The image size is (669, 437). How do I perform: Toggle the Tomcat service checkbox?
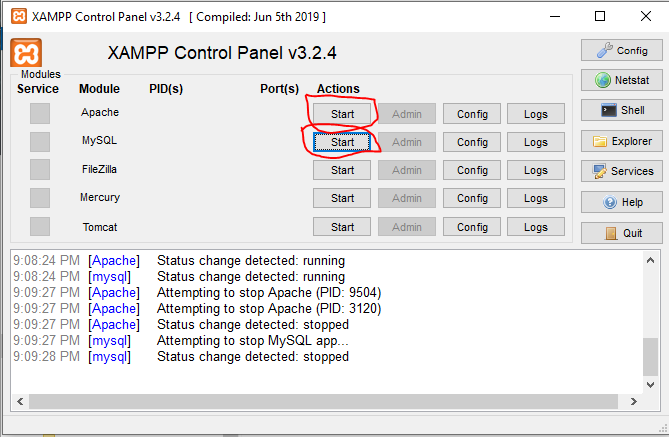click(40, 226)
